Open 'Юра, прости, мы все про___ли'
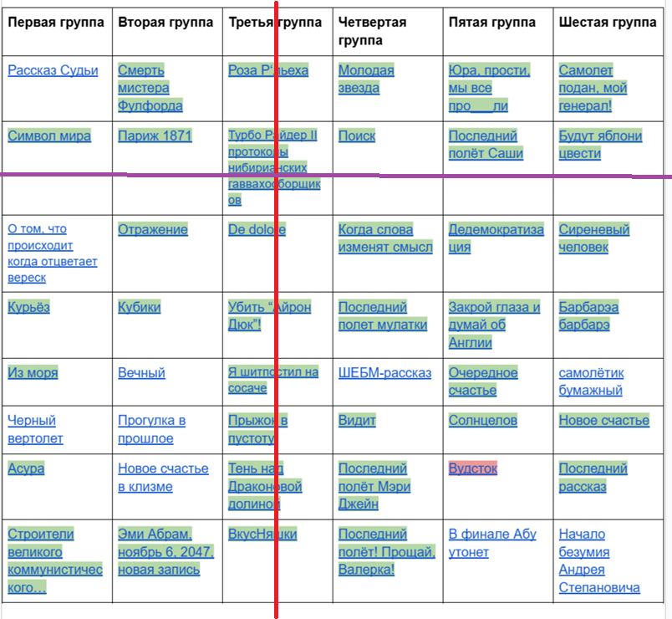 tap(489, 88)
